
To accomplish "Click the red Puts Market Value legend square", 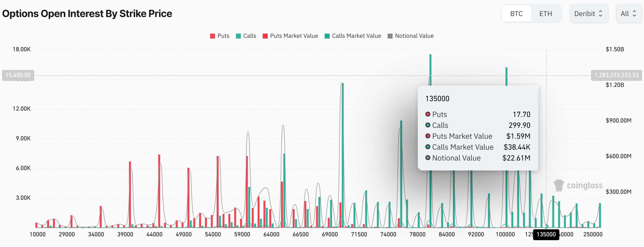I will point(265,36).
